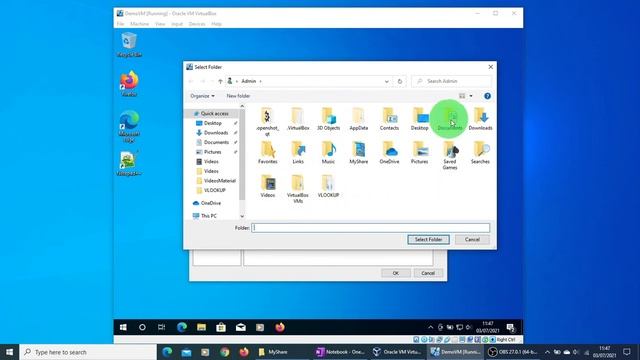
Task: Click the Search Admin box
Action: coord(451,81)
